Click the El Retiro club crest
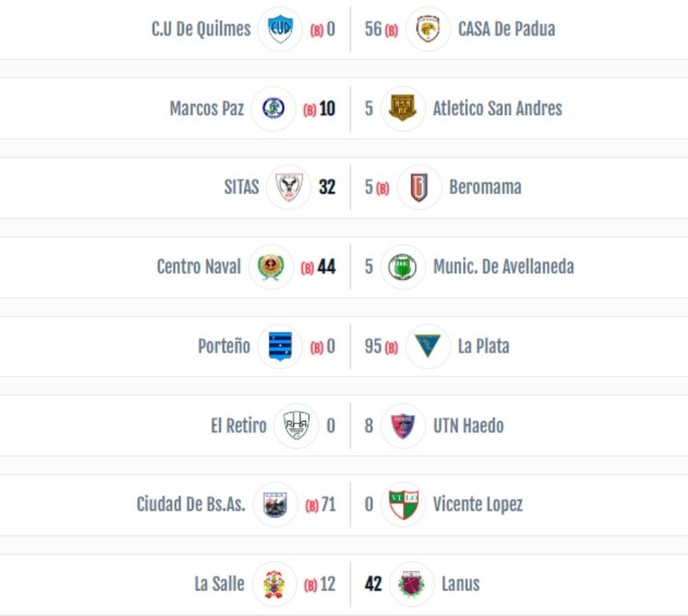 click(x=296, y=426)
